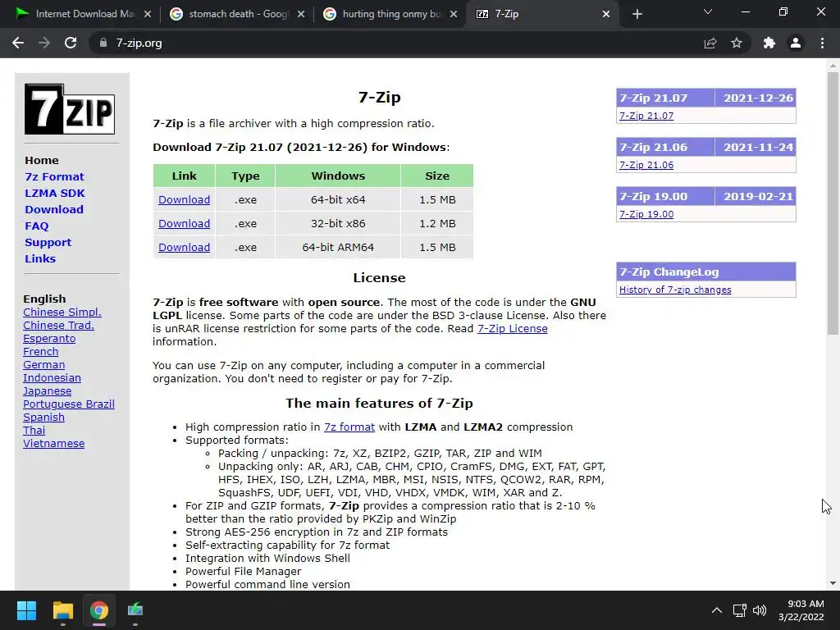The width and height of the screenshot is (840, 630).
Task: Open the 7z Format sidebar page
Action: (x=54, y=177)
